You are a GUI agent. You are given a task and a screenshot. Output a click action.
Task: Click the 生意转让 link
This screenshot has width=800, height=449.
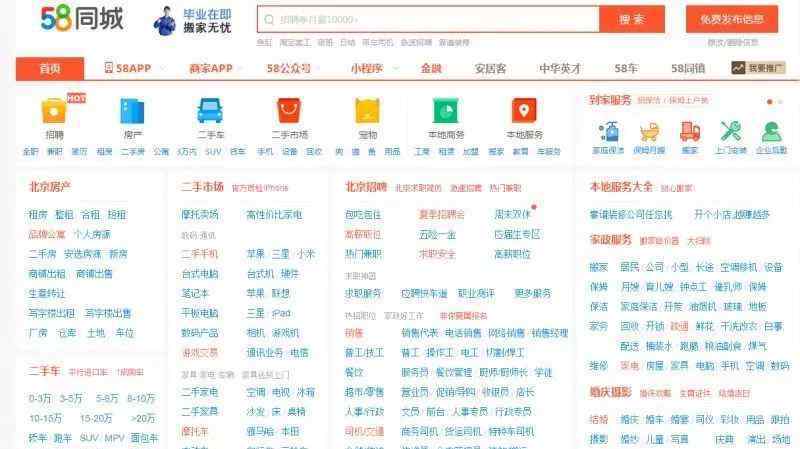[x=47, y=293]
